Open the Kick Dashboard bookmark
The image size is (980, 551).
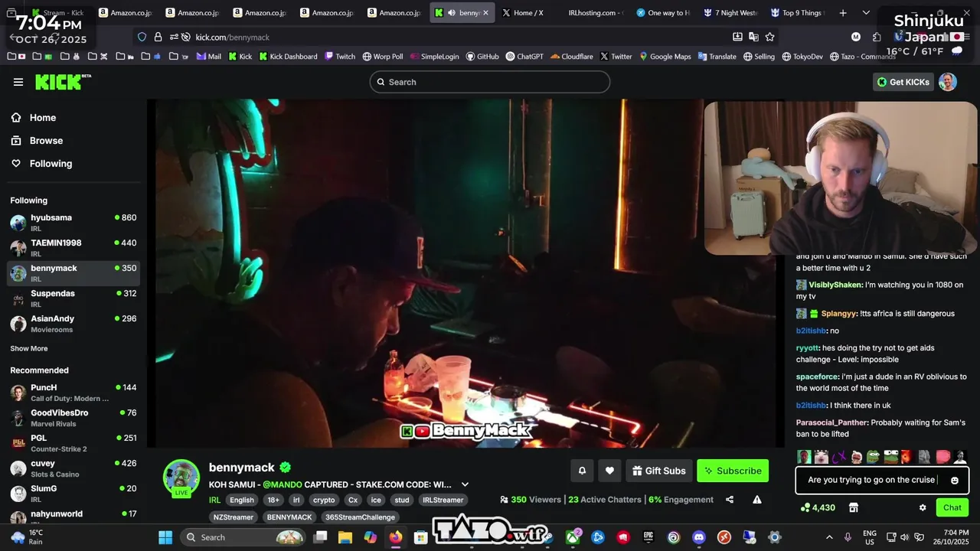(288, 57)
